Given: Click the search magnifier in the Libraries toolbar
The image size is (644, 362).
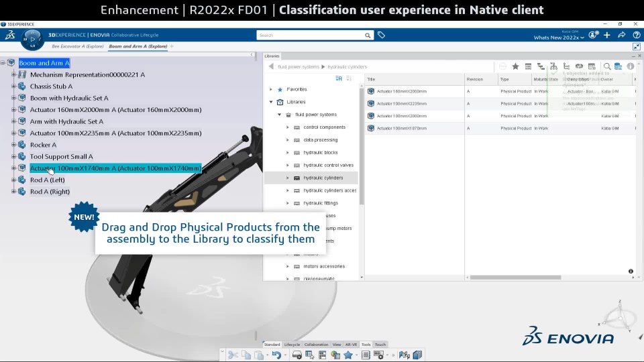Looking at the screenshot, I should click(x=607, y=66).
